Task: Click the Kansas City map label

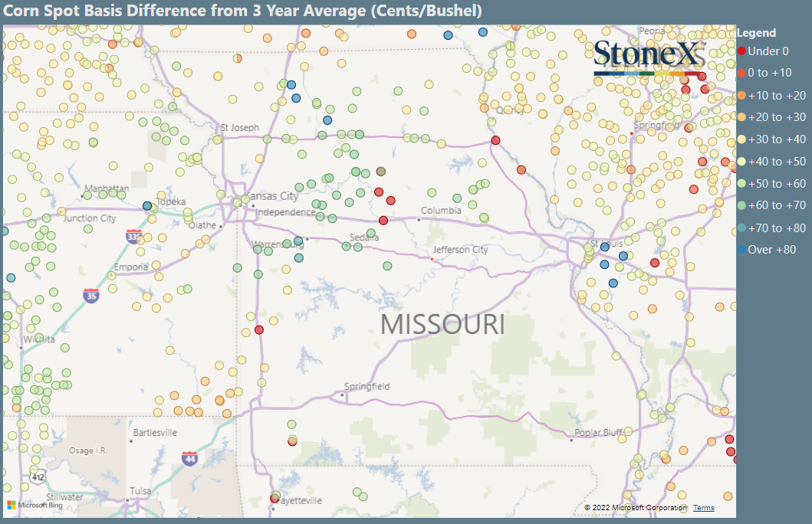Action: point(271,196)
